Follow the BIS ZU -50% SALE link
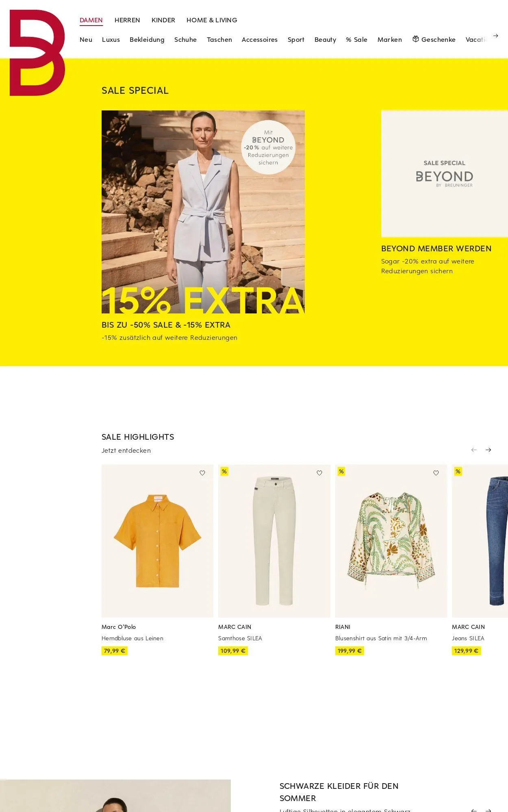The image size is (508, 812). point(166,325)
